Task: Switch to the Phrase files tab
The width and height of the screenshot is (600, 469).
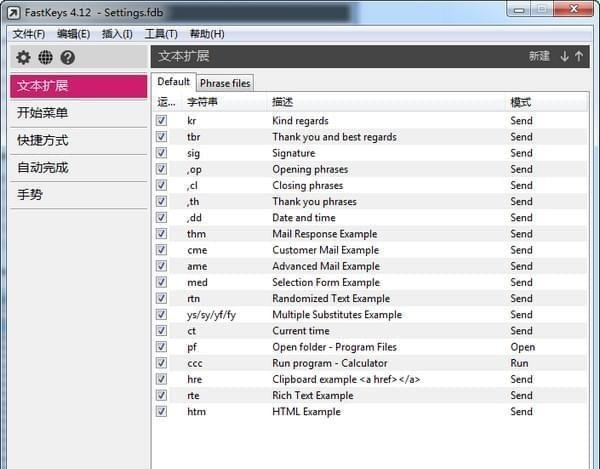Action: [225, 83]
